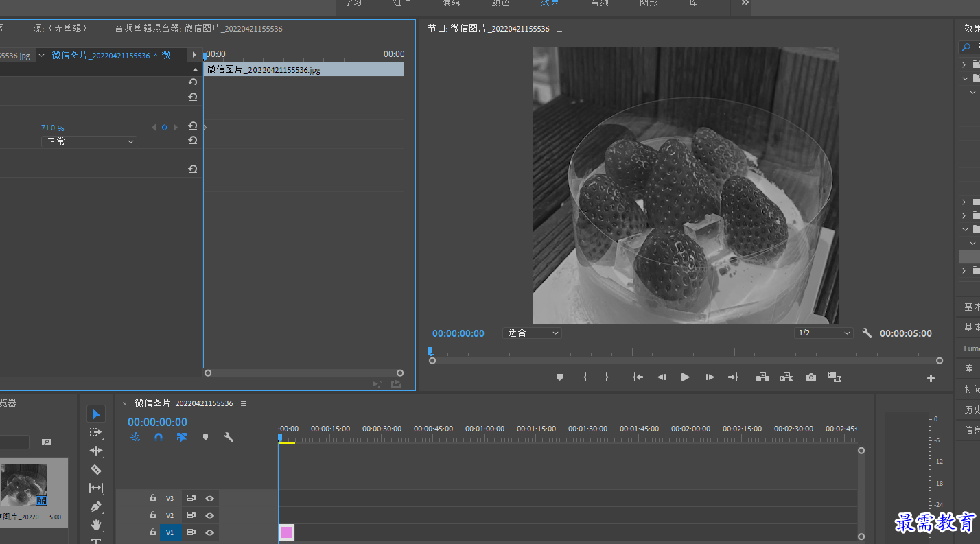The image size is (980, 544).
Task: Select the Pen tool
Action: coord(96,507)
